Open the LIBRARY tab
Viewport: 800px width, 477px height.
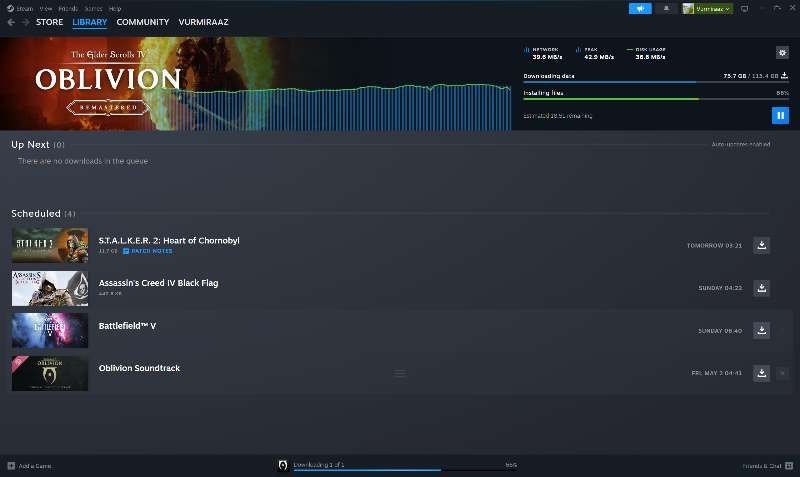coord(90,22)
